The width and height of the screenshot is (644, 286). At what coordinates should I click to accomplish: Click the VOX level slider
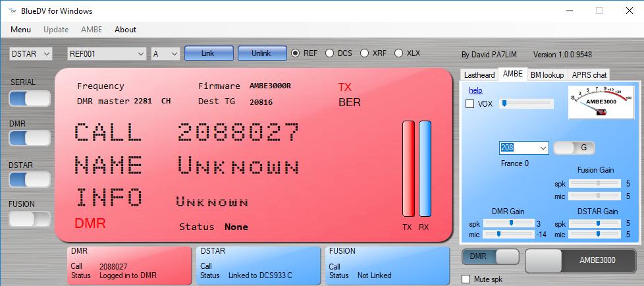(x=526, y=104)
